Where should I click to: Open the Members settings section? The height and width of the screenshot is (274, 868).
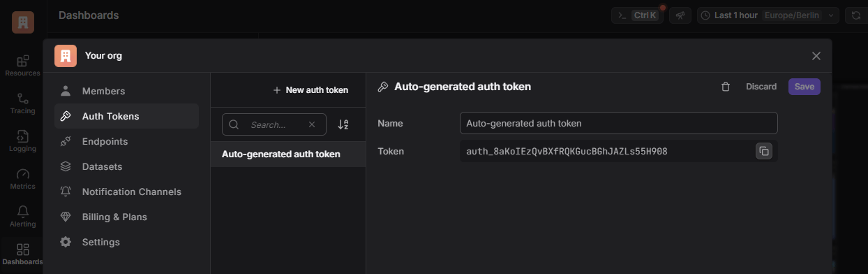[126, 91]
